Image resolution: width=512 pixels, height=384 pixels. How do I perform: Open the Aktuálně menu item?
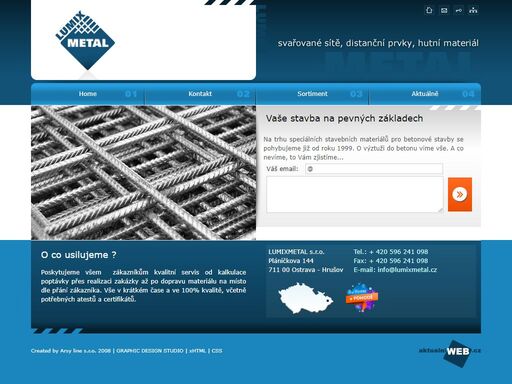425,94
